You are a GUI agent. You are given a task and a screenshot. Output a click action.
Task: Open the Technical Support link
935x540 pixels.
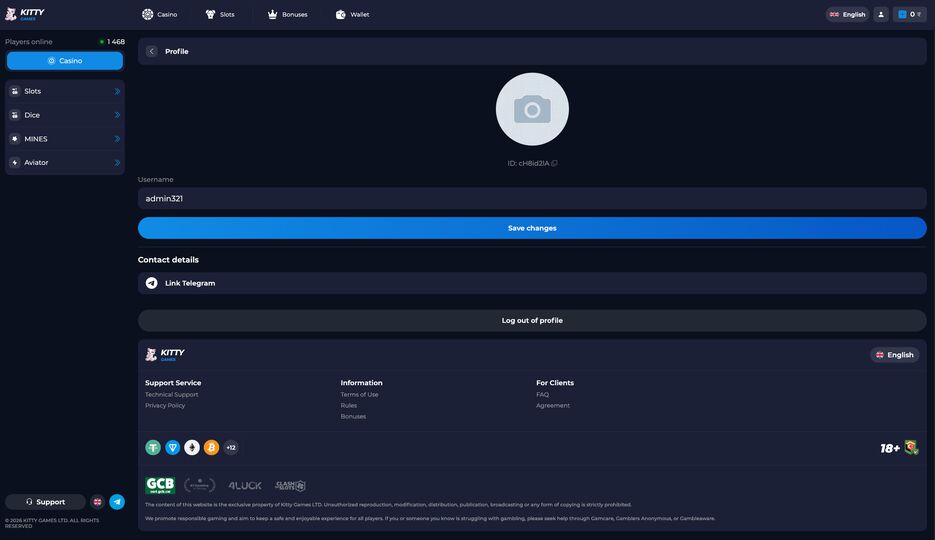(x=172, y=395)
